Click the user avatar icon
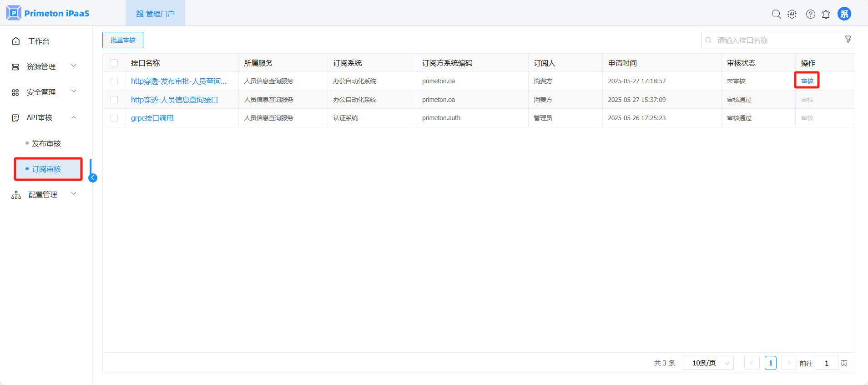Image resolution: width=868 pixels, height=385 pixels. point(844,14)
